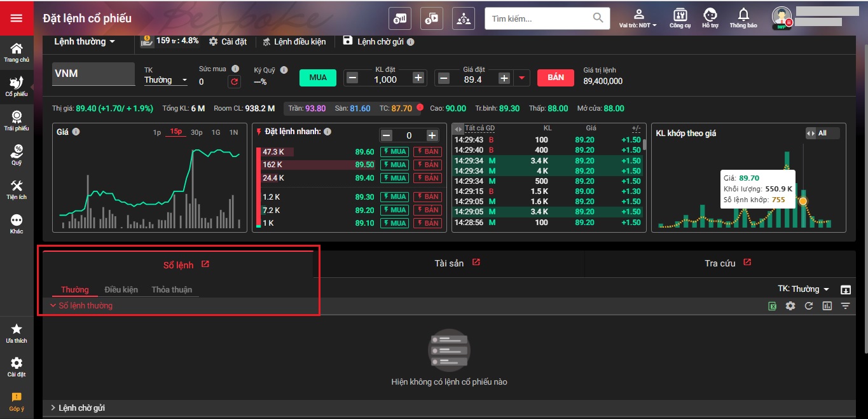The image size is (868, 419).
Task: Click refresh icon next to Sức mua
Action: coord(235,81)
